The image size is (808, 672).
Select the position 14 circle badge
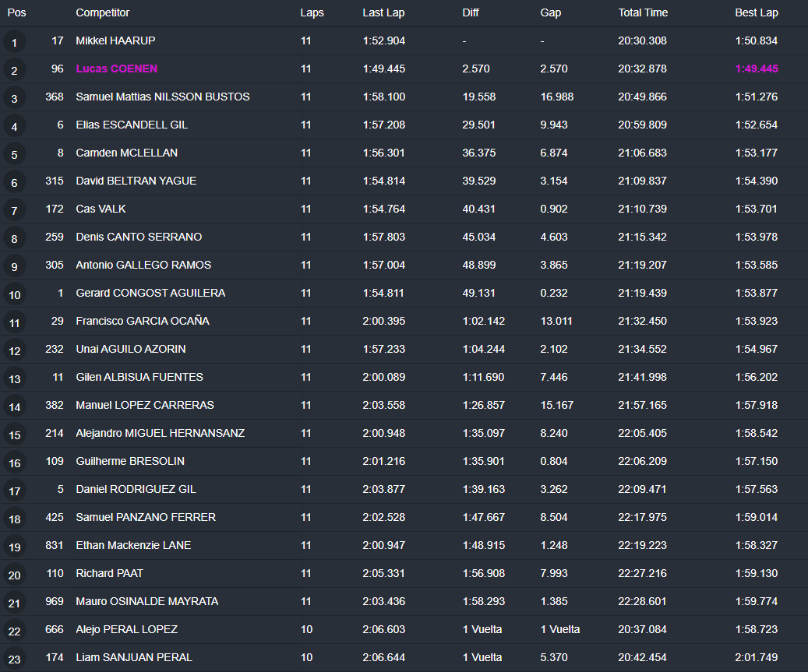click(14, 406)
